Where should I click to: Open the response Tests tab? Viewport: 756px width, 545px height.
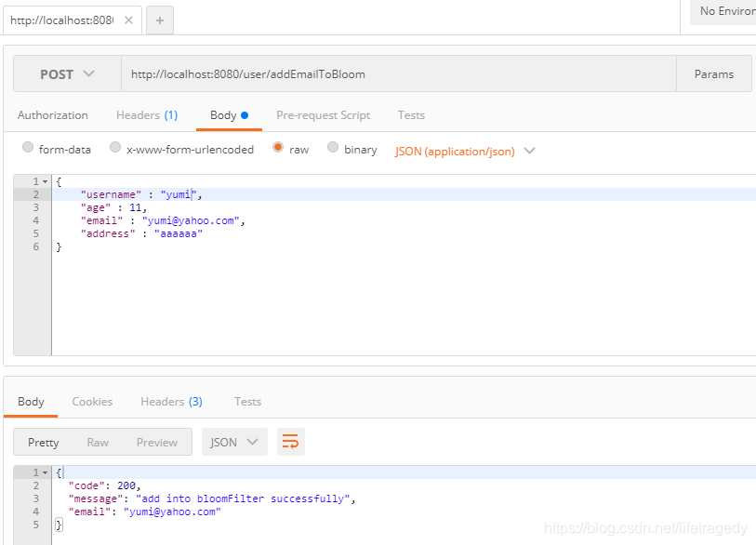(x=248, y=402)
